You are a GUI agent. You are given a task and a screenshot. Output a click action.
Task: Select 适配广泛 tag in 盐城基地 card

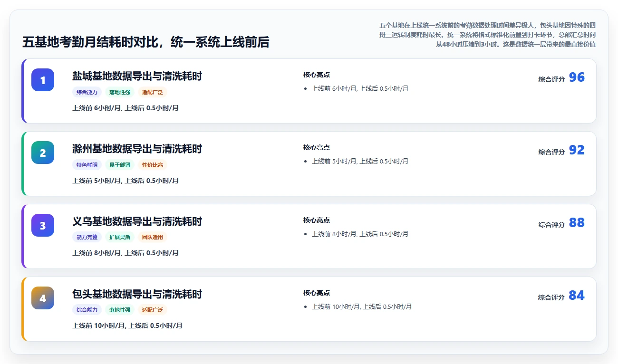153,92
